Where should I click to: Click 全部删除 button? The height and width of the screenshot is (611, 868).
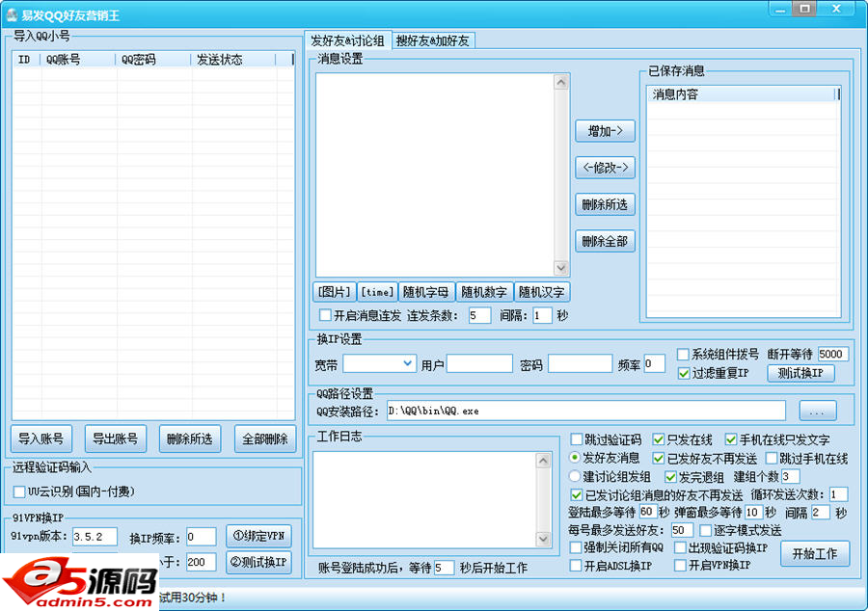coord(265,439)
